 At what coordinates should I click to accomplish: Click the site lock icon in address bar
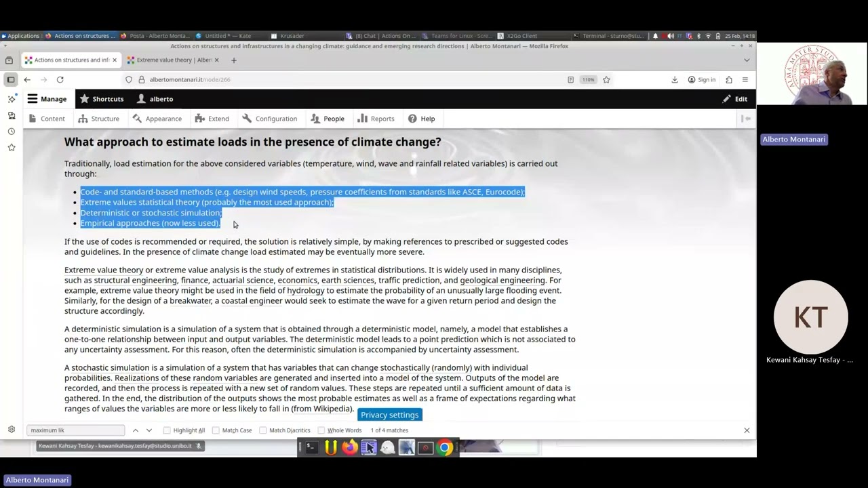tap(141, 80)
